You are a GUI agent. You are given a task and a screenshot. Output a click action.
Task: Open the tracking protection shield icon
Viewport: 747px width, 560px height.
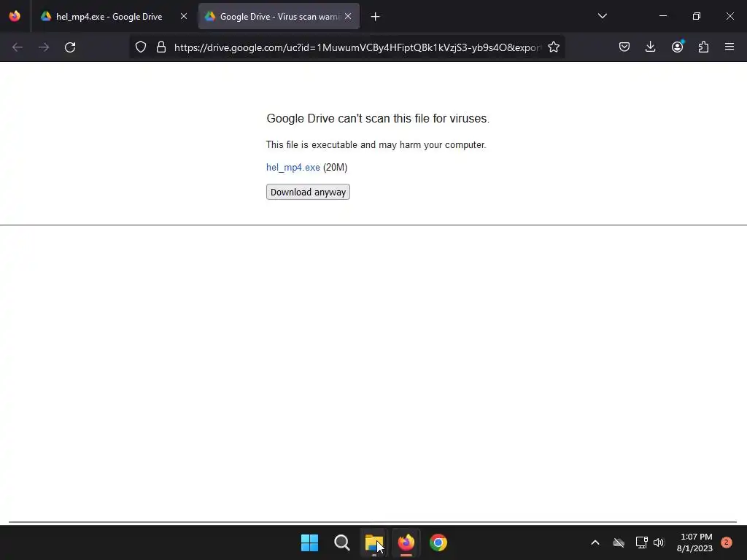[x=141, y=47]
